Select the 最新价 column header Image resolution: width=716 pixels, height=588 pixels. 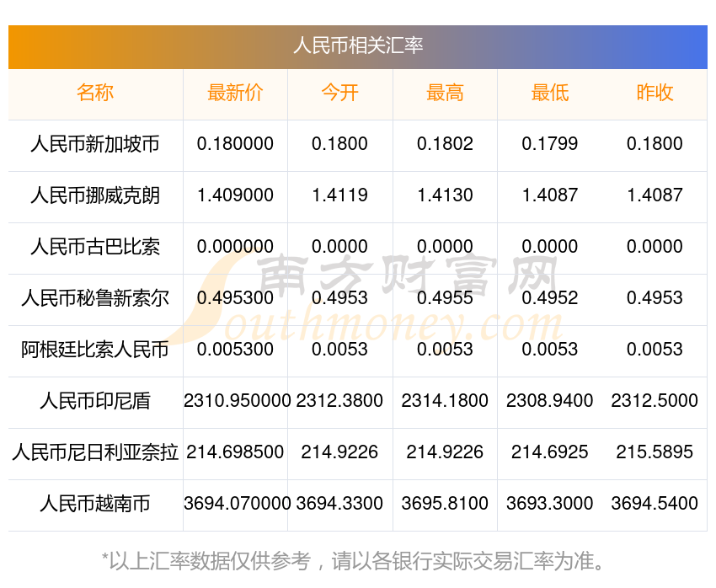235,93
